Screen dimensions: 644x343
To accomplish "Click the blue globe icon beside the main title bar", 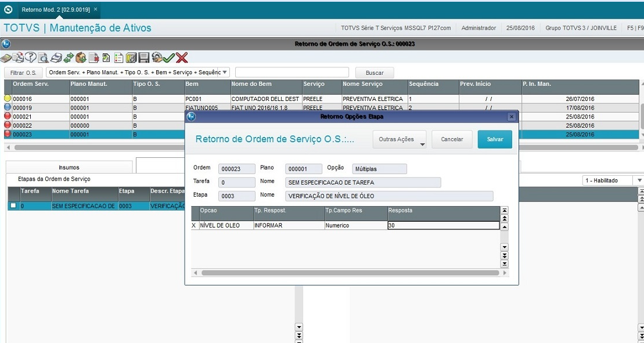I will [6, 44].
